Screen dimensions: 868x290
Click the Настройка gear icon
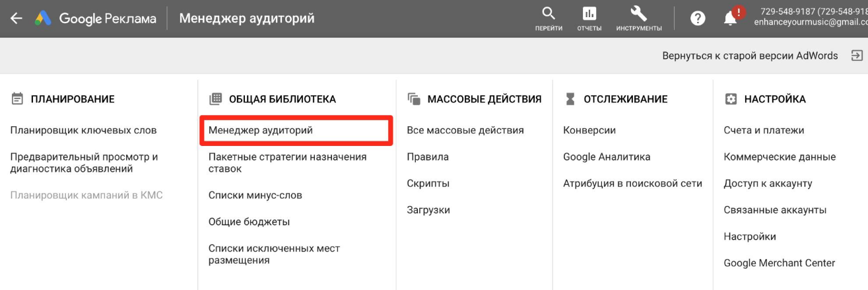[x=731, y=99]
